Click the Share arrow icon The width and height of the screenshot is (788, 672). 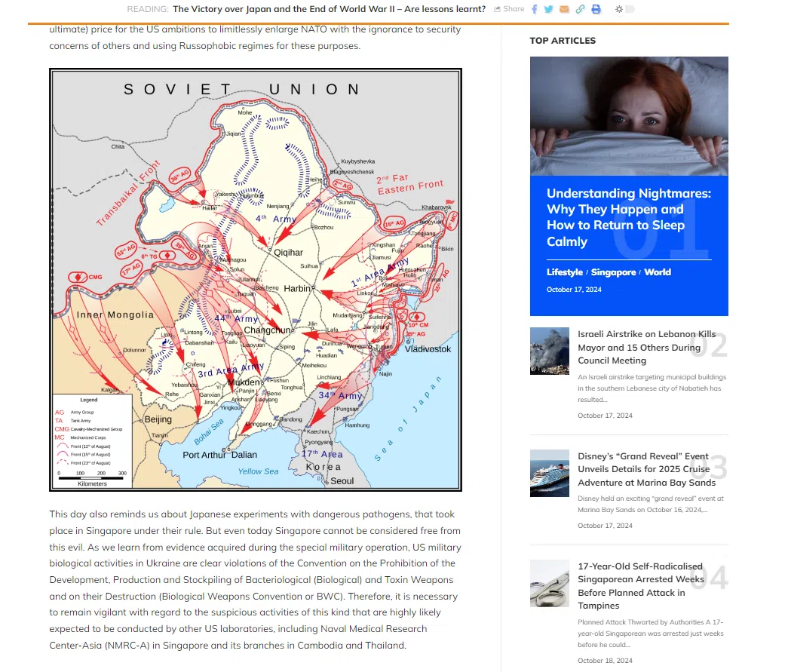[x=498, y=9]
